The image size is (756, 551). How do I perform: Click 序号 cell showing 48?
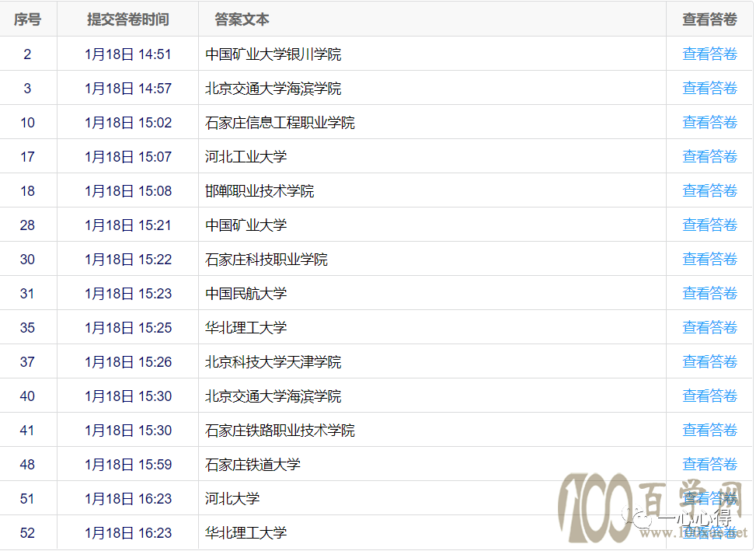(27, 465)
